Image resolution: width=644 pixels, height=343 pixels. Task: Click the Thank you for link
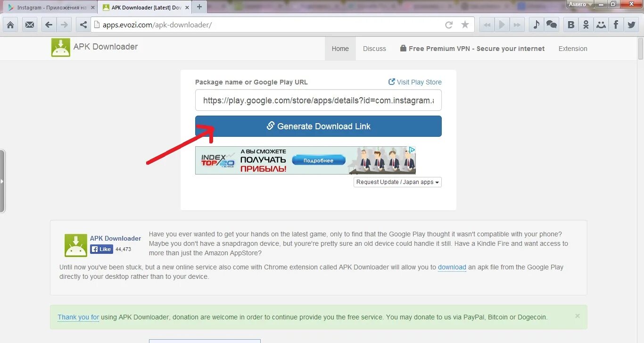point(78,317)
